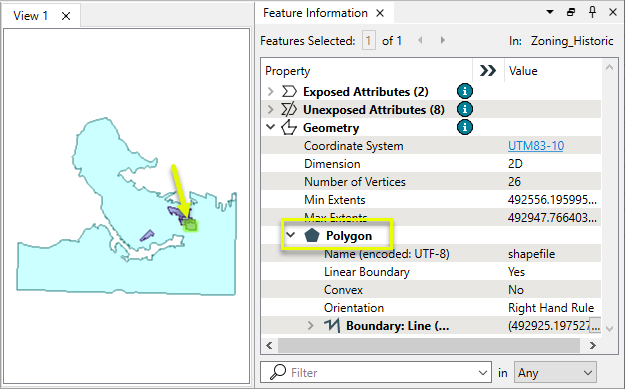Go to previous selected feature arrow
The image size is (625, 389).
420,40
